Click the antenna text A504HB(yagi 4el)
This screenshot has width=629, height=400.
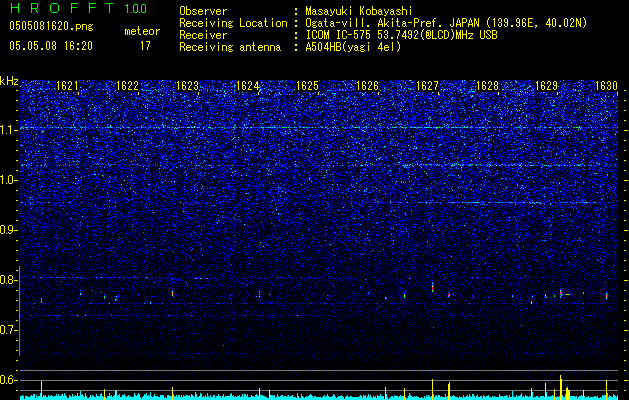coord(353,47)
